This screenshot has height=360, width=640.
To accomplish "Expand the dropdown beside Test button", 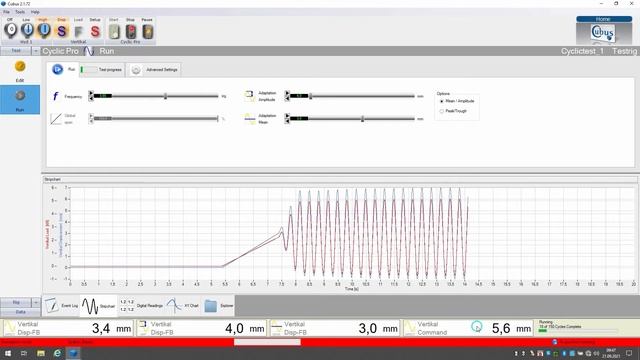I will click(36, 51).
